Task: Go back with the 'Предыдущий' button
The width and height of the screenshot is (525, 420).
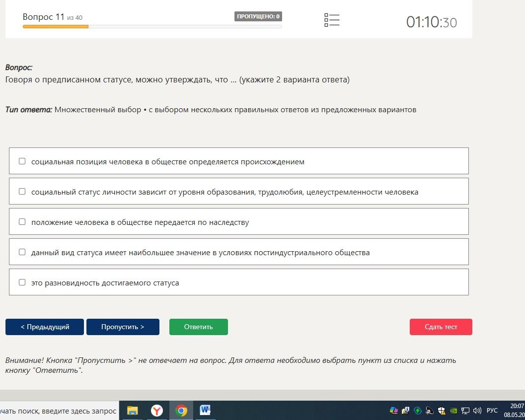Action: coord(45,327)
